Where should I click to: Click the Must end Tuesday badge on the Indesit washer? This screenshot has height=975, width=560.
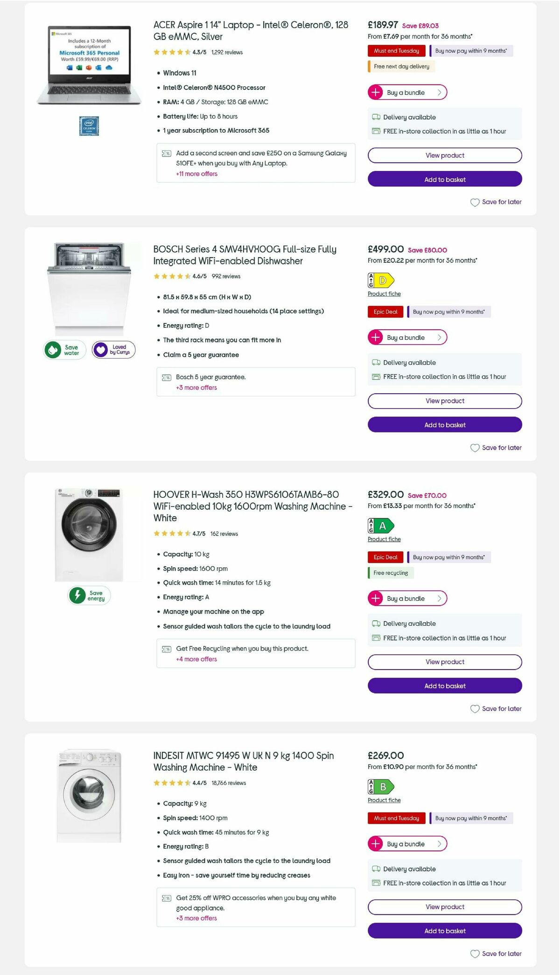[396, 818]
